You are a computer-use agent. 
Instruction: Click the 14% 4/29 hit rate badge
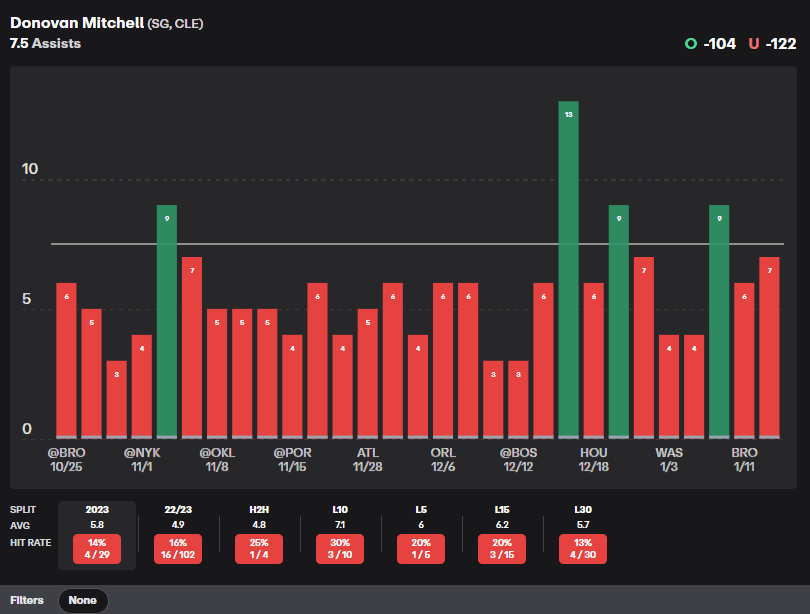(97, 549)
